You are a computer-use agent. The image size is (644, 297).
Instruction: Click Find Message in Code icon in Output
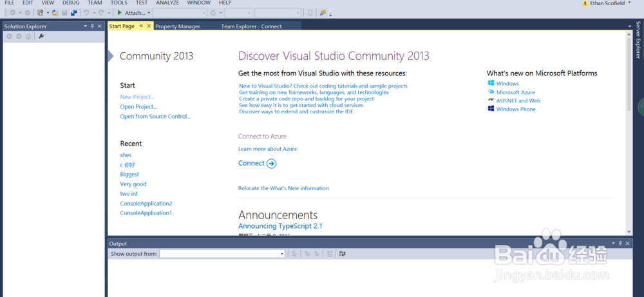[x=294, y=254]
